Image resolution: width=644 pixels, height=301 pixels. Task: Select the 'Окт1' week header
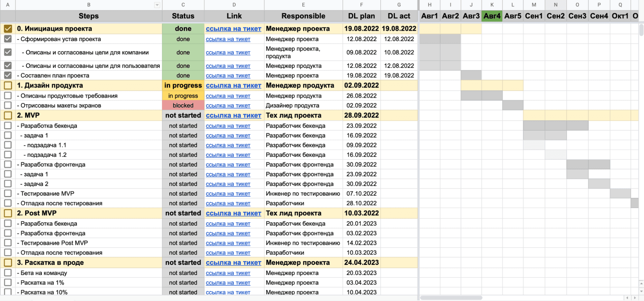click(x=620, y=16)
